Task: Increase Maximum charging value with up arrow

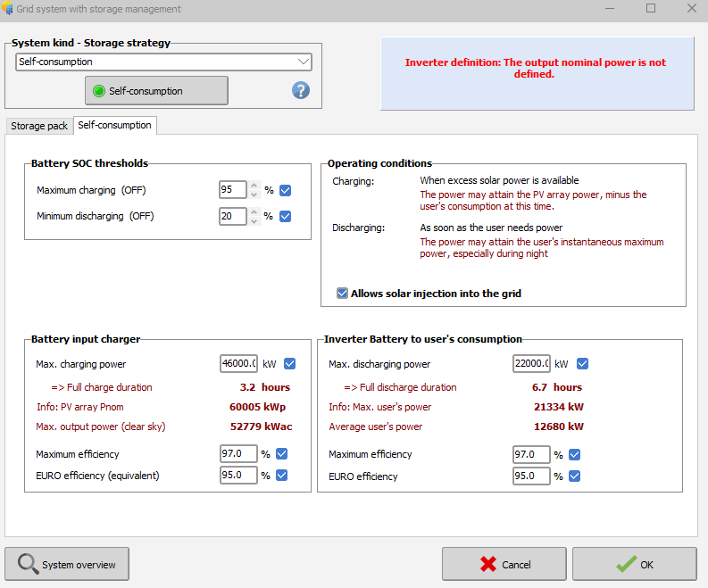Action: click(x=254, y=186)
